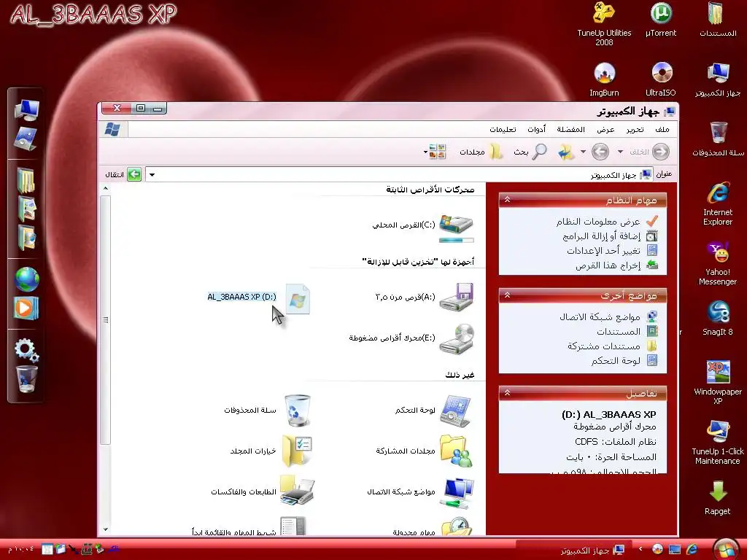Open printers and faxes الطابعات والفاكسات icon
The width and height of the screenshot is (747, 560).
(x=298, y=491)
